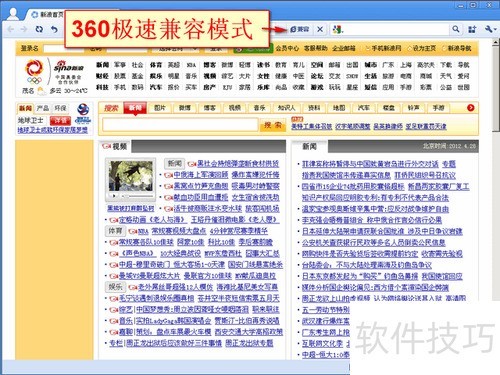Play the video with the play button

pyautogui.click(x=114, y=196)
